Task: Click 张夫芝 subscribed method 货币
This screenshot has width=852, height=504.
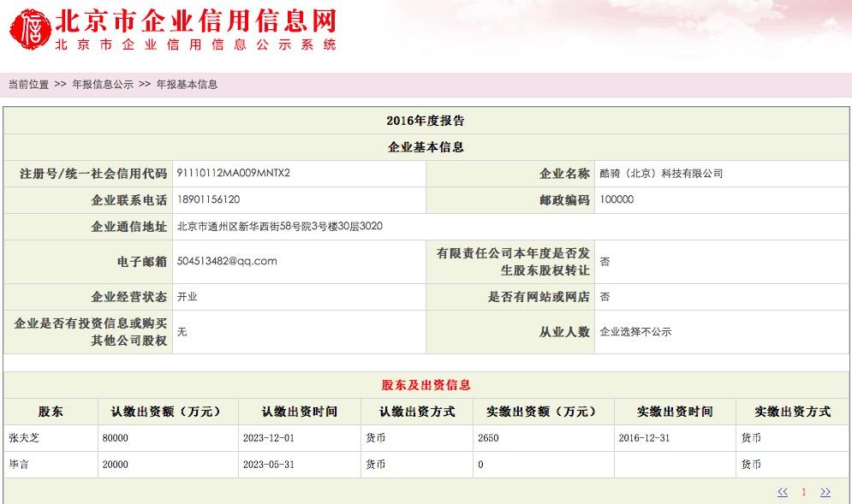Action: (x=375, y=438)
